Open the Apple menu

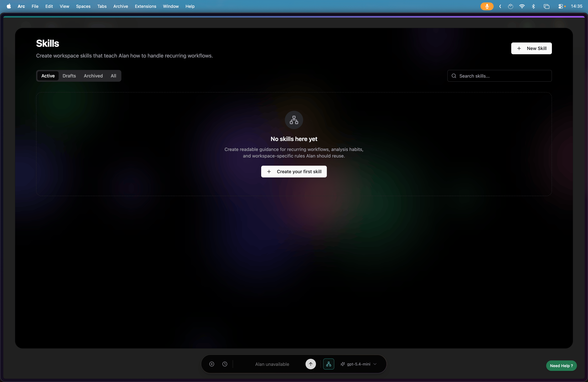click(9, 6)
